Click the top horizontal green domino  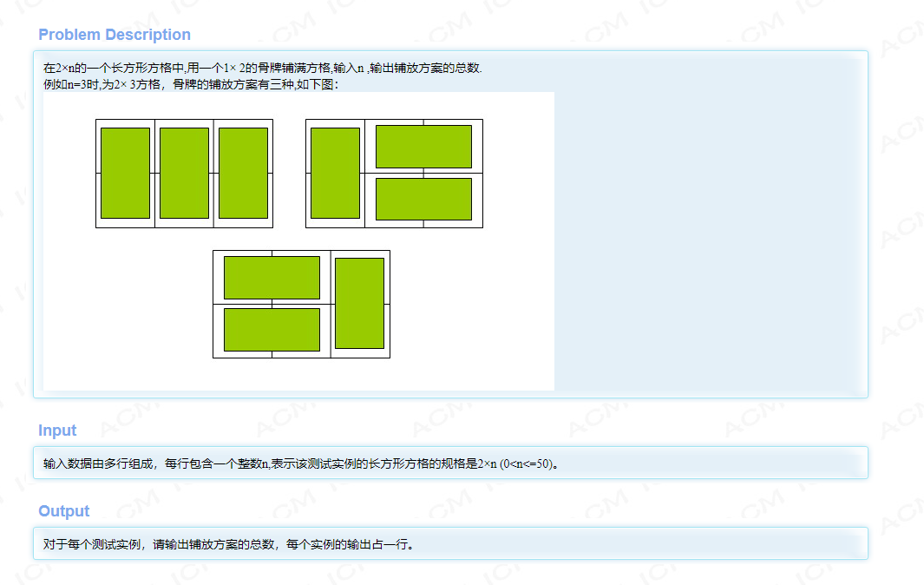tap(423, 148)
